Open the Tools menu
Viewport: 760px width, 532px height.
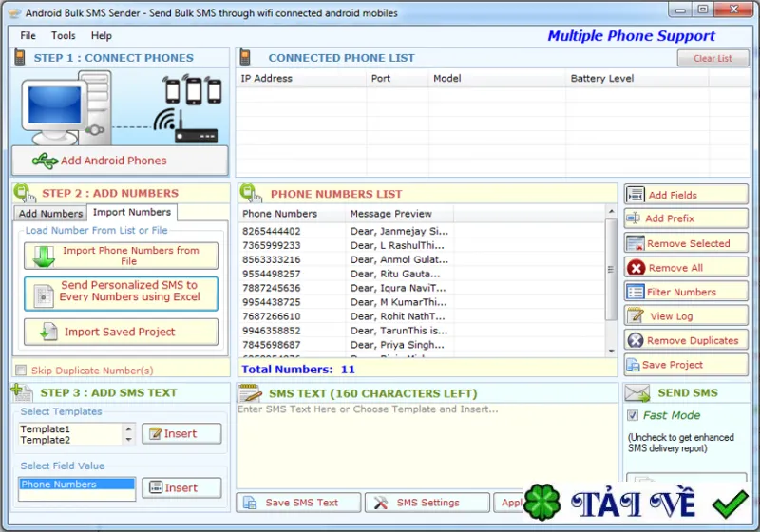pos(64,35)
